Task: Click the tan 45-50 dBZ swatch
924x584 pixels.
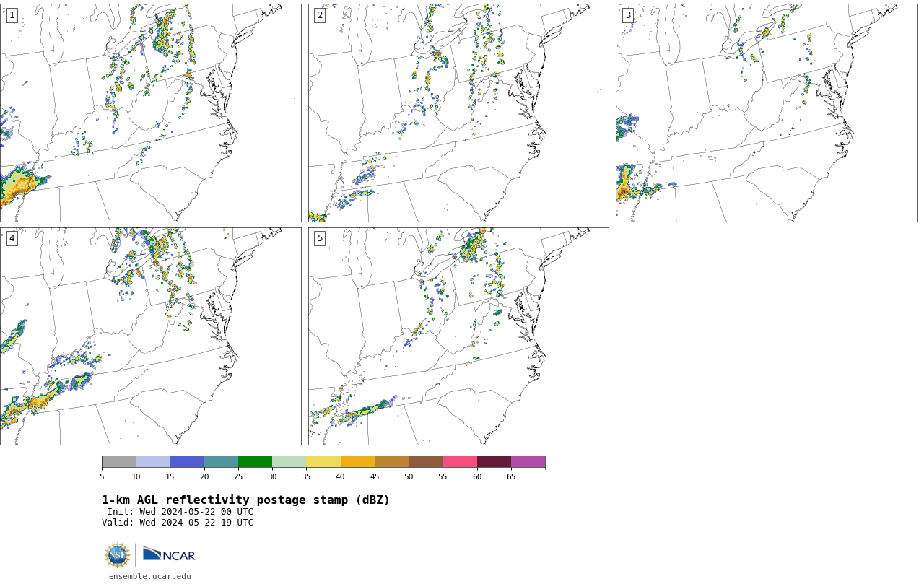Action: [391, 462]
